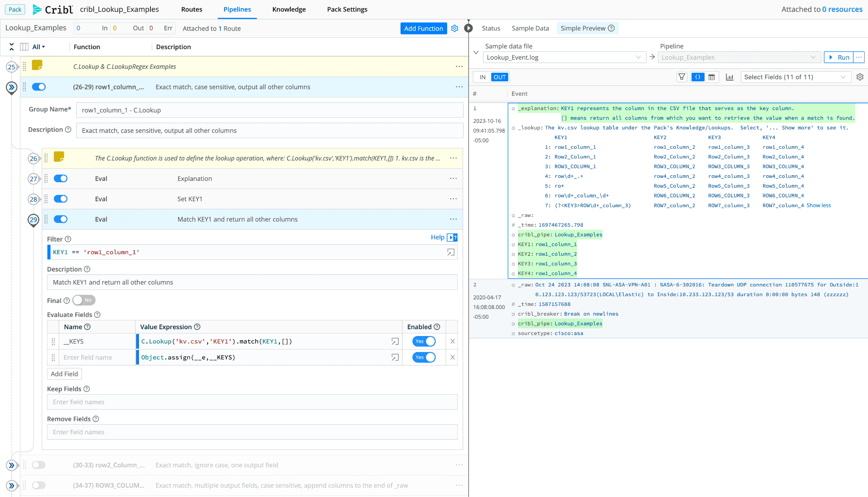This screenshot has width=868, height=497.
Task: Expand the Filter expression editor icon
Action: tap(451, 252)
